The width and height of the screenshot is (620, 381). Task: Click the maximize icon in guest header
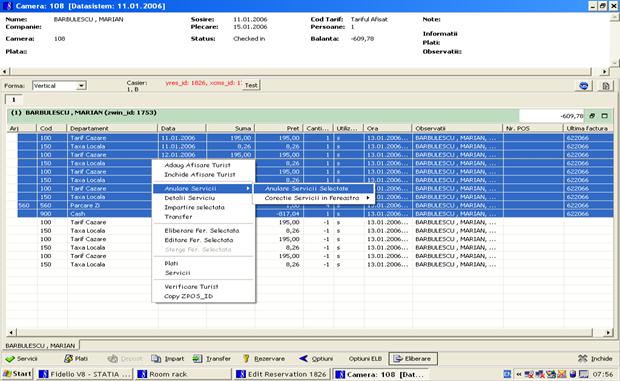point(604,116)
